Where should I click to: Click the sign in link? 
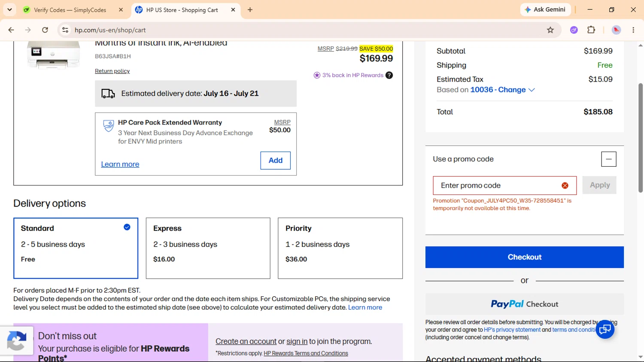(x=297, y=341)
